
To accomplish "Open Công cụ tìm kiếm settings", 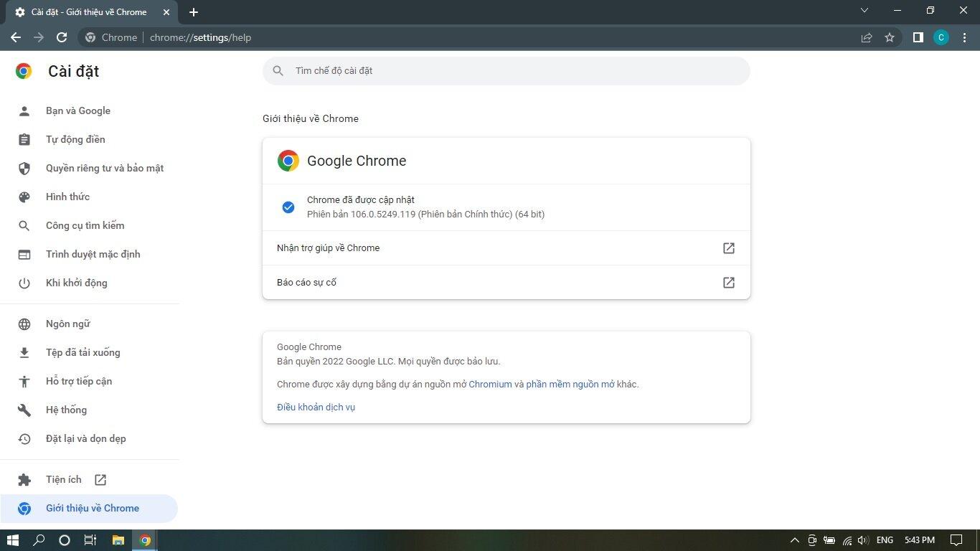I will (x=85, y=225).
